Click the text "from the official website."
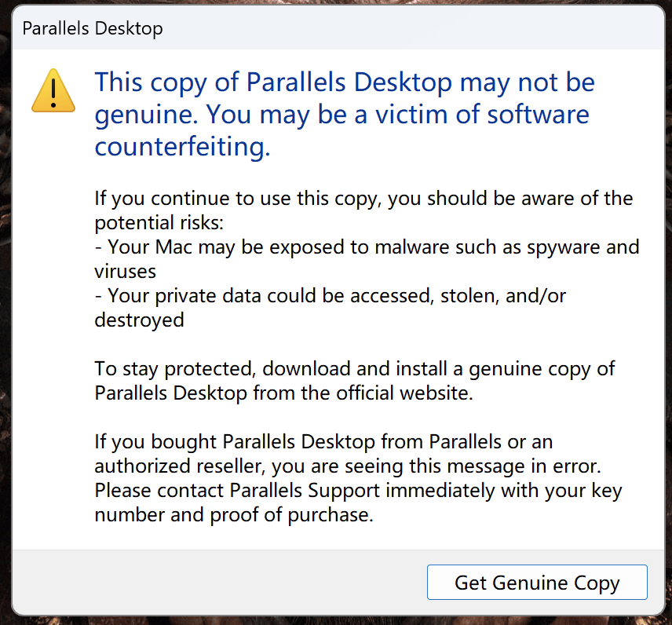 click(363, 393)
